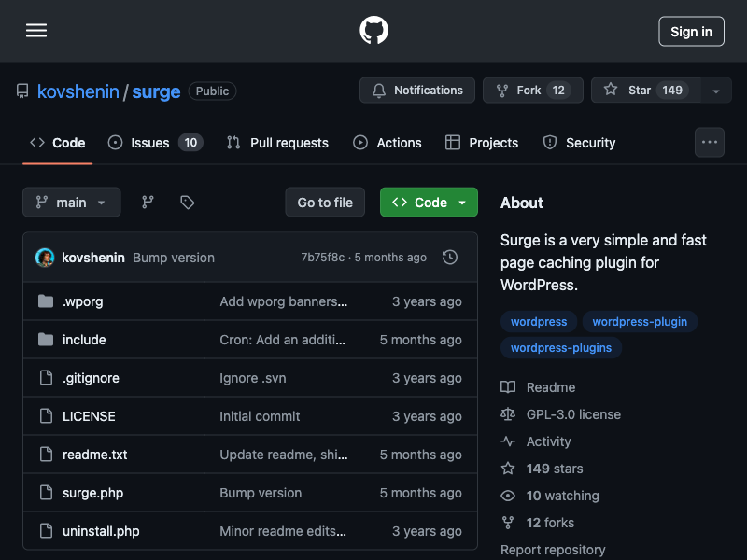Click the Issues count badge 10
Viewport: 747px width, 560px height.
(190, 143)
